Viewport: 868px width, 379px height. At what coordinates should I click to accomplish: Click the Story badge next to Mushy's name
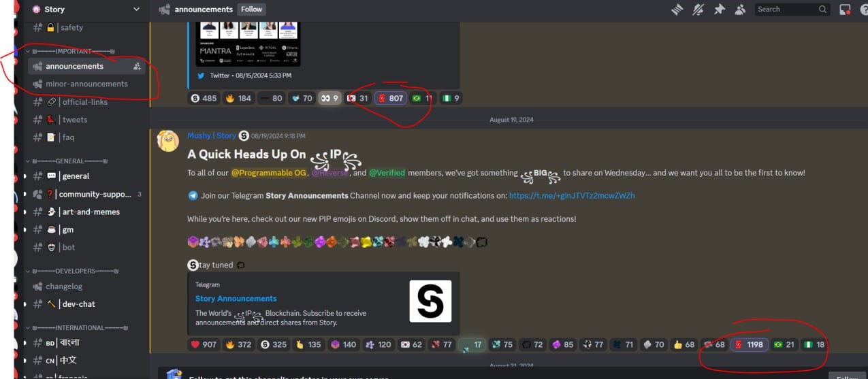(x=244, y=135)
